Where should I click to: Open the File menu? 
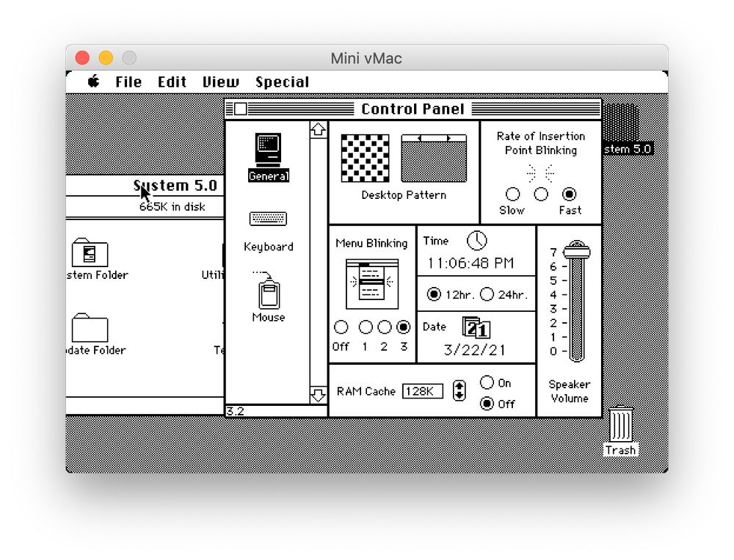tap(128, 82)
